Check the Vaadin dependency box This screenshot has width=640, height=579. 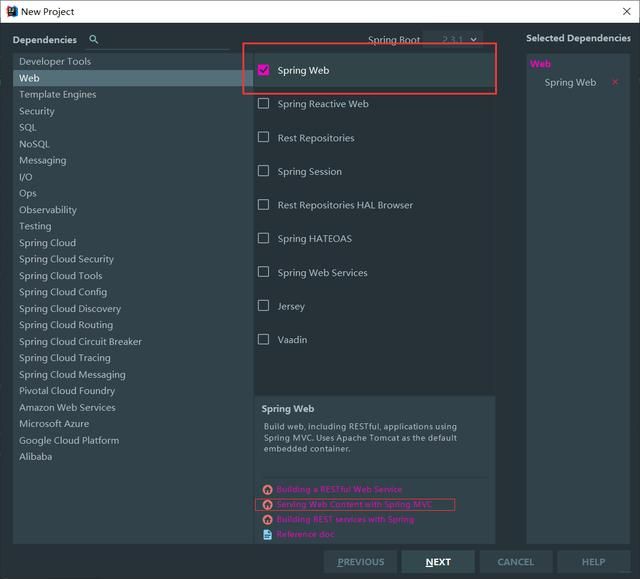point(264,339)
